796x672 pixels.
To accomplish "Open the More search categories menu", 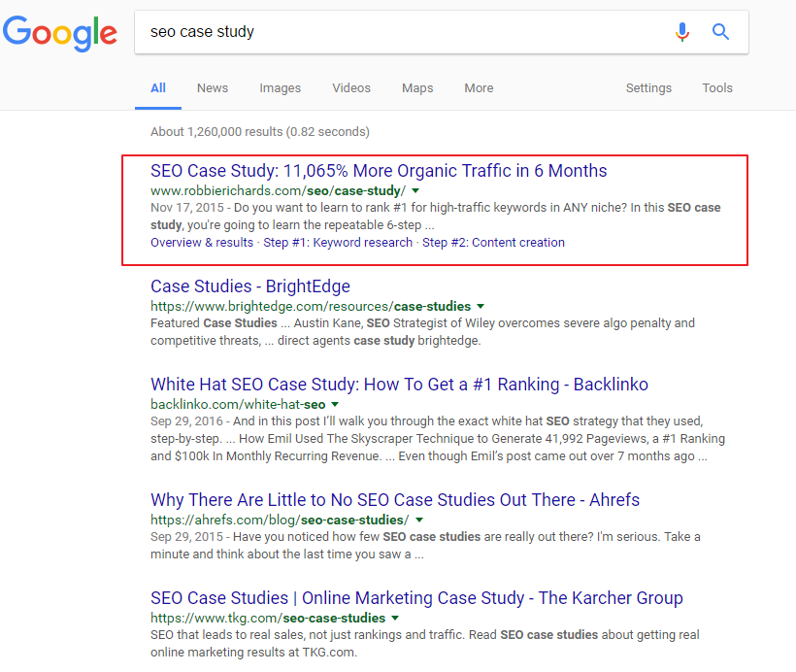I will click(479, 87).
